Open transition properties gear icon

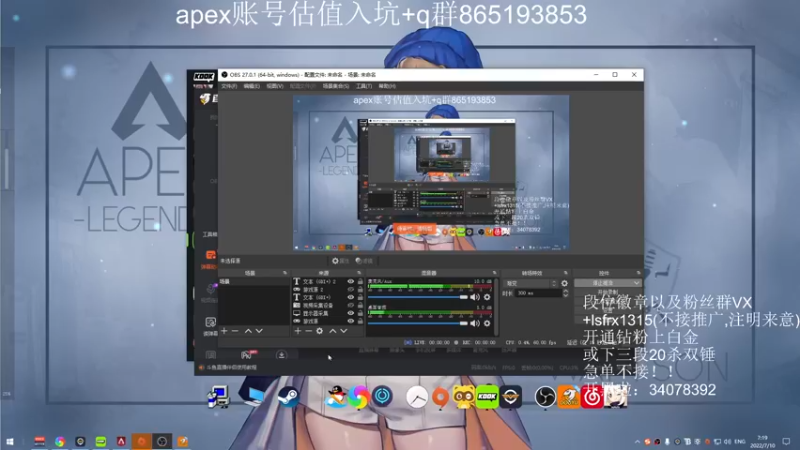[x=564, y=283]
